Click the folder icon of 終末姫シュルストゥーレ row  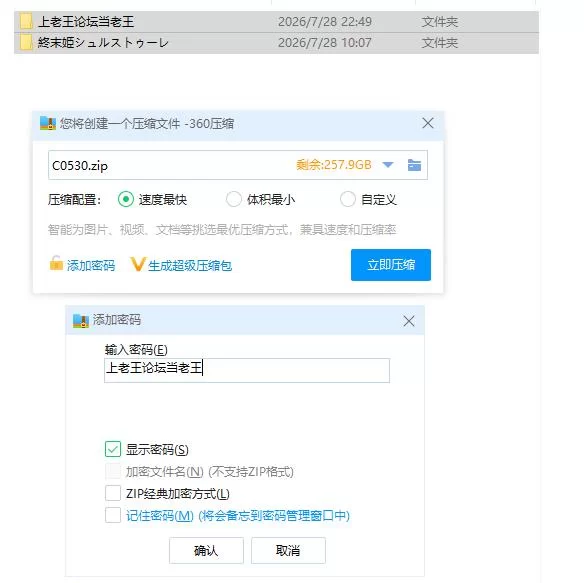[26, 42]
